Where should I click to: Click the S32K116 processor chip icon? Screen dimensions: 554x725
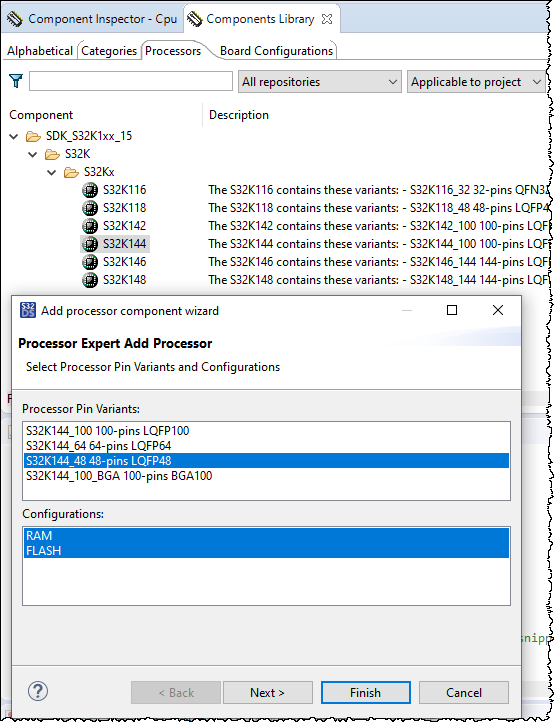[x=90, y=190]
